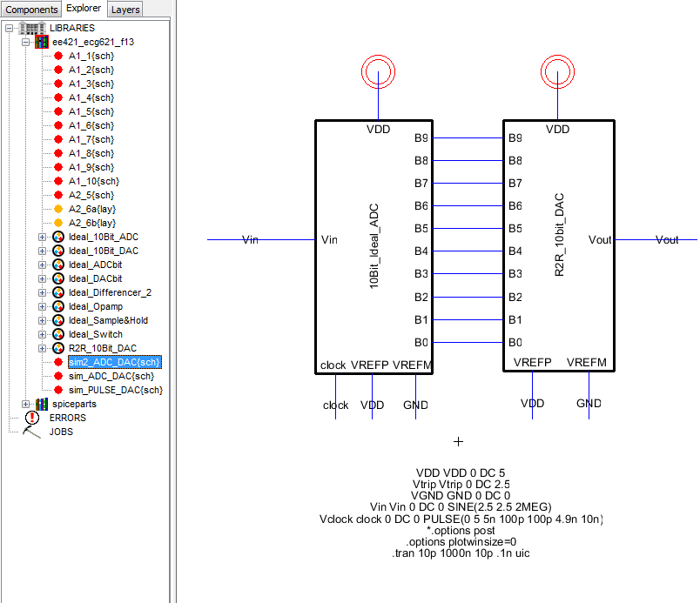Click the 'Vin Vin 0 DC 0 SINE' line
The height and width of the screenshot is (603, 700).
461,507
